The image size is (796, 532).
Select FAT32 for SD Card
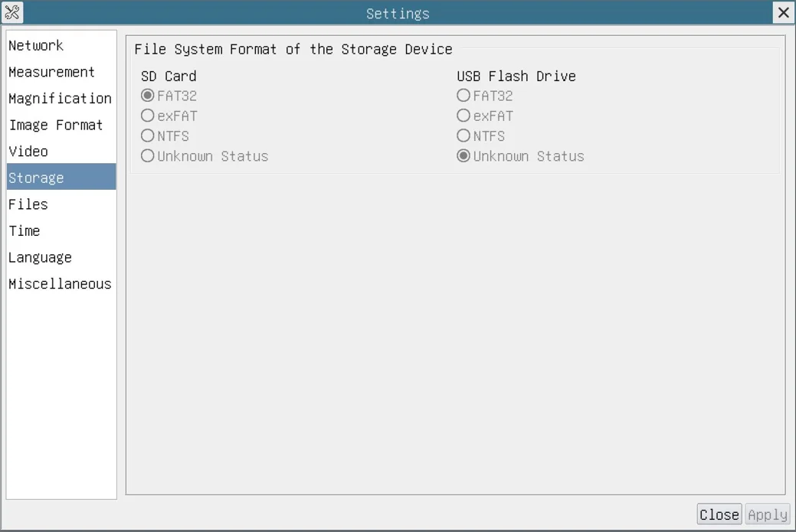(148, 96)
